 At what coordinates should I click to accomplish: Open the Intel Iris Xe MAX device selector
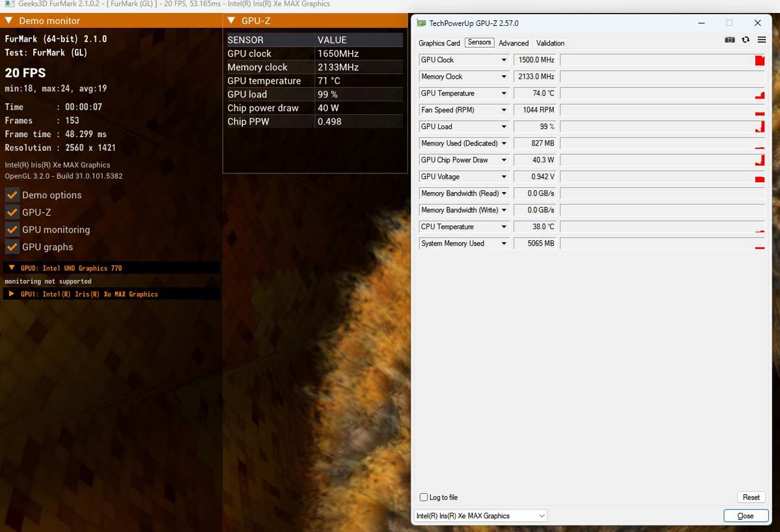(x=480, y=516)
